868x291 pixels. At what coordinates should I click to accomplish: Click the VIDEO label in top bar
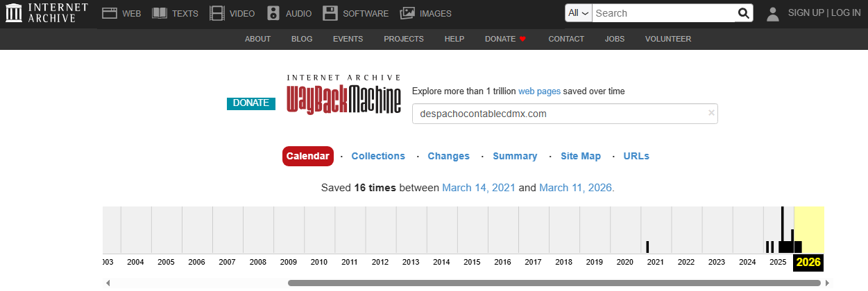click(242, 13)
